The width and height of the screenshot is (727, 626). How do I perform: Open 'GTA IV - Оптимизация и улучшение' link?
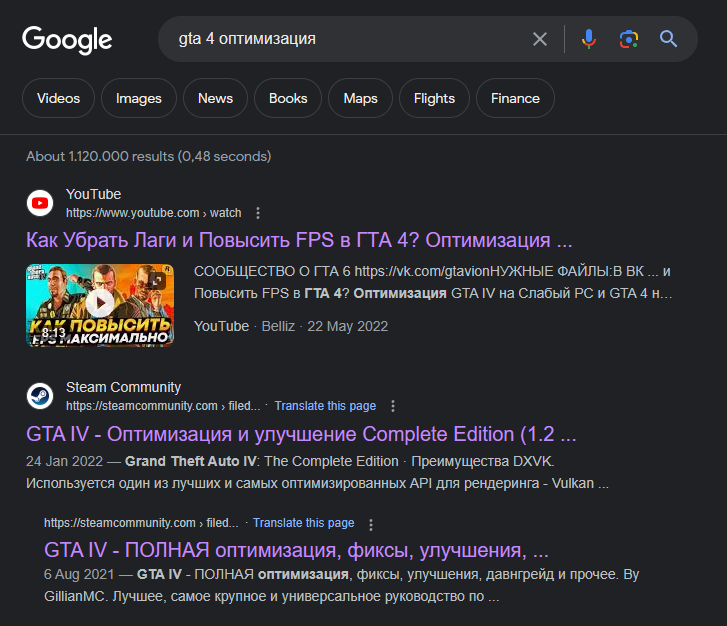tap(301, 435)
